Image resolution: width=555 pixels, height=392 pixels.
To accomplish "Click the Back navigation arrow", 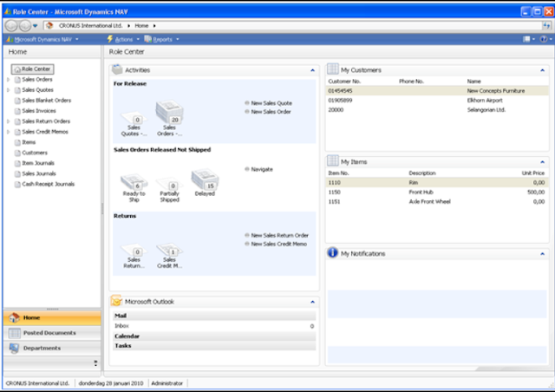I will [x=11, y=25].
